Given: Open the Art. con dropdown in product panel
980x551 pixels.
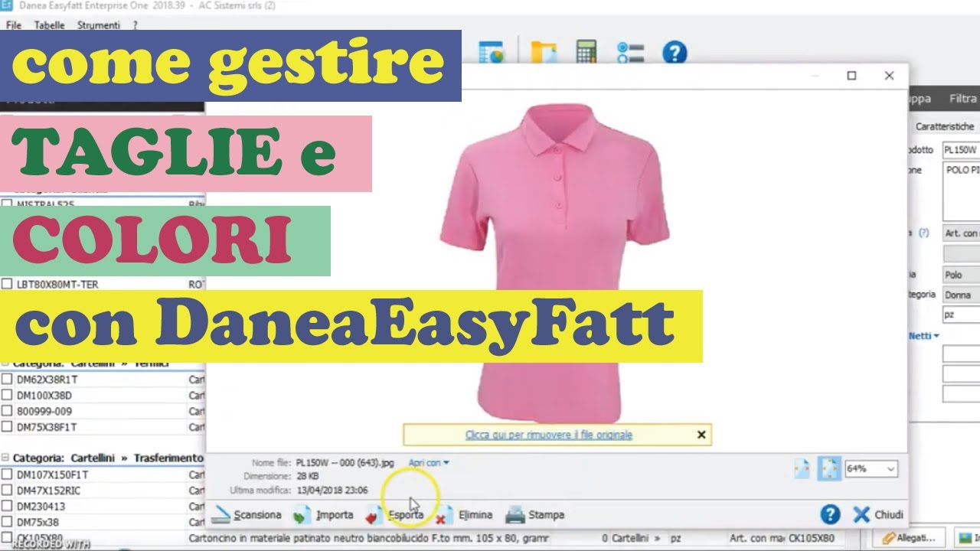Looking at the screenshot, I should pos(961,233).
